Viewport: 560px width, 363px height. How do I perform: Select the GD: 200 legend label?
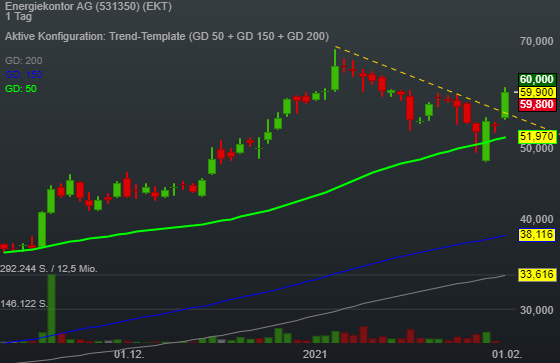coord(24,61)
